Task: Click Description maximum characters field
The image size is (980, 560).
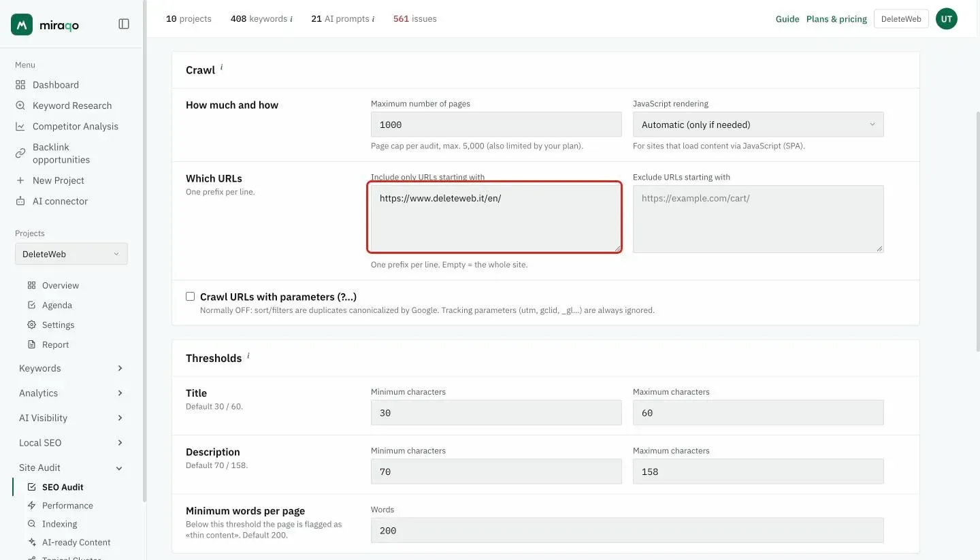Action: (x=758, y=472)
